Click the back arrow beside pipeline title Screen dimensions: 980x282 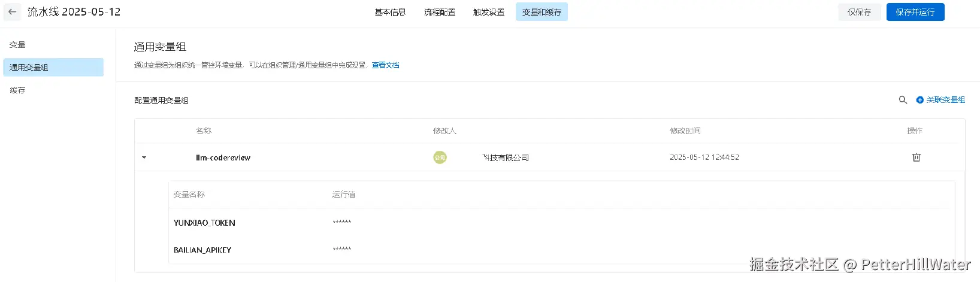pos(12,12)
